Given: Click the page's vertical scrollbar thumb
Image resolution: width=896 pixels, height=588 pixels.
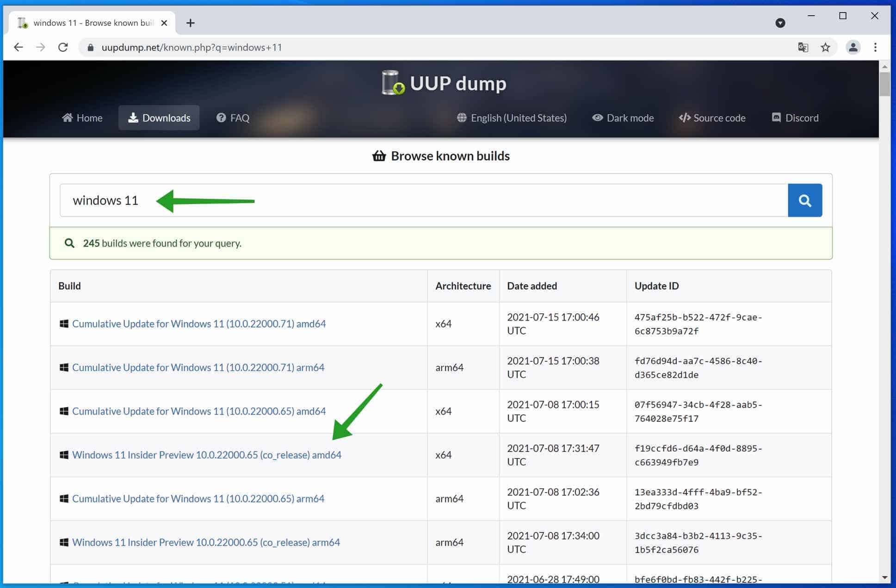Looking at the screenshot, I should [x=884, y=83].
